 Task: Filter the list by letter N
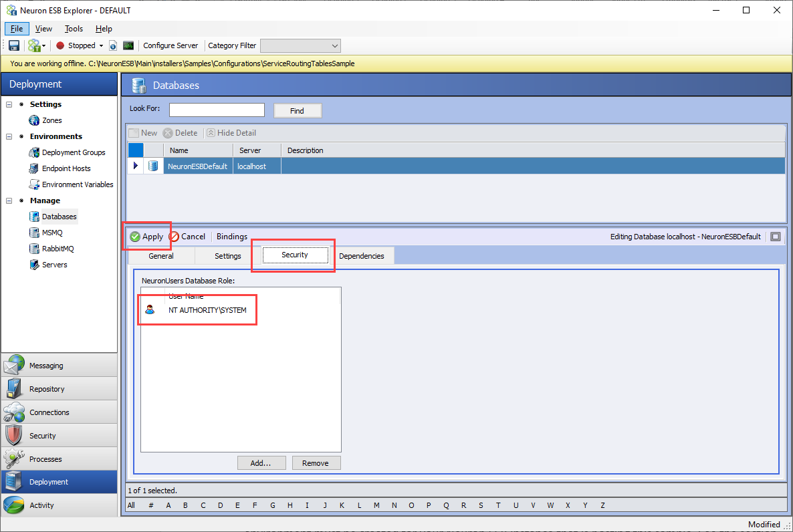(394, 505)
